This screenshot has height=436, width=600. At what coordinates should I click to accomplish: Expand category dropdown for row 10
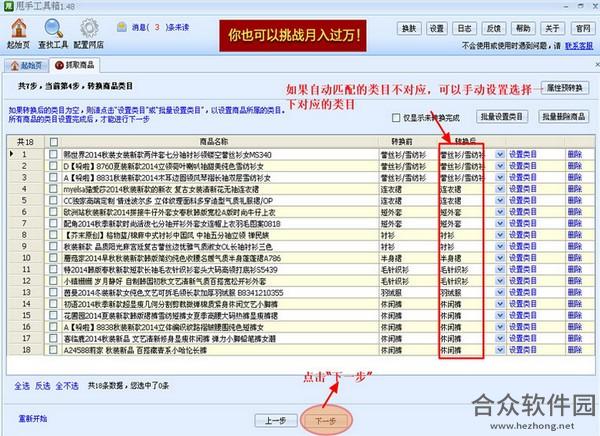(x=499, y=258)
